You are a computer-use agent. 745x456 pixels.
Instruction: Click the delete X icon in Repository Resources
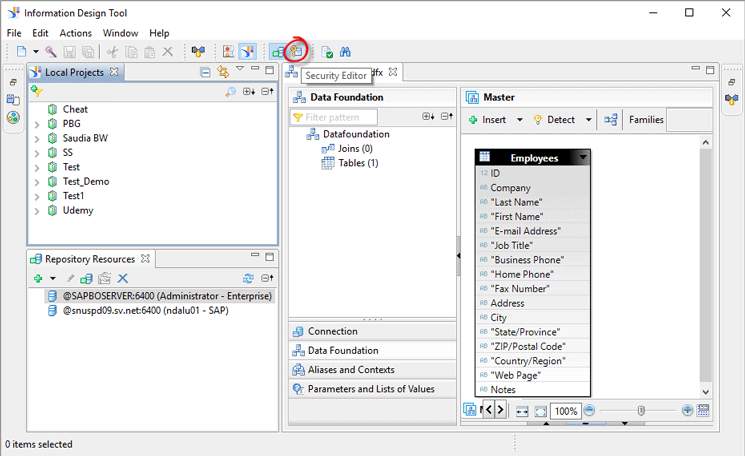[123, 279]
